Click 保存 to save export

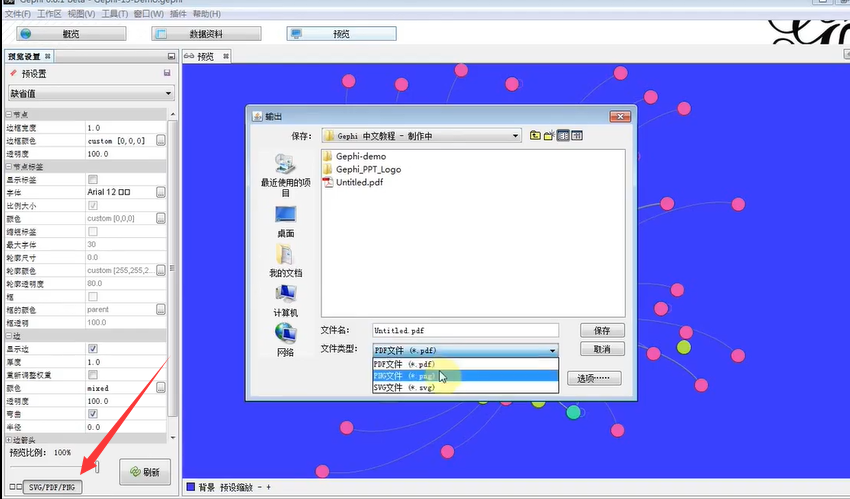click(x=602, y=330)
